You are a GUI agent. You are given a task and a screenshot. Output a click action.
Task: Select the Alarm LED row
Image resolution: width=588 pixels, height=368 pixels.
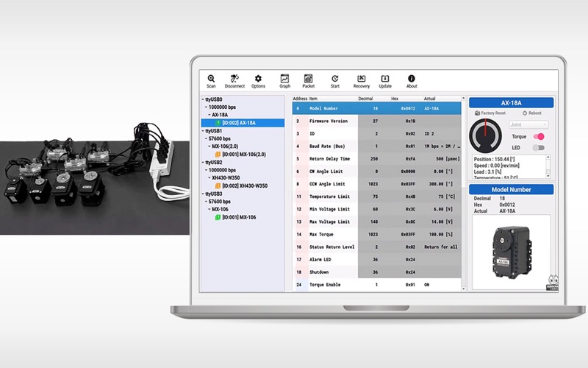(376, 260)
